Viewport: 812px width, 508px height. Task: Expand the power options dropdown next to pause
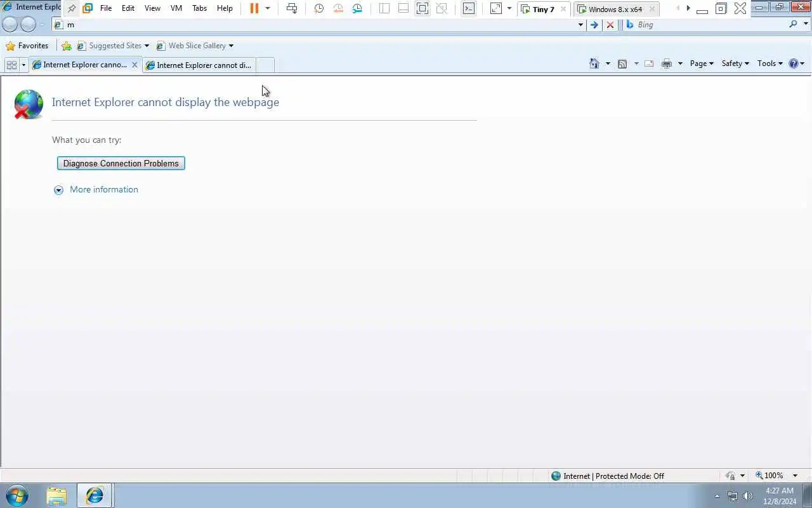tap(268, 8)
